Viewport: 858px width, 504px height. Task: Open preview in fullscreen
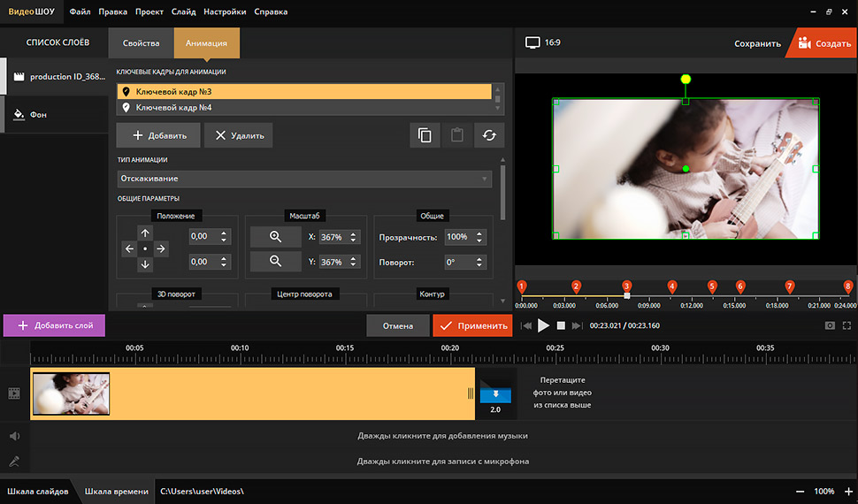tap(847, 325)
